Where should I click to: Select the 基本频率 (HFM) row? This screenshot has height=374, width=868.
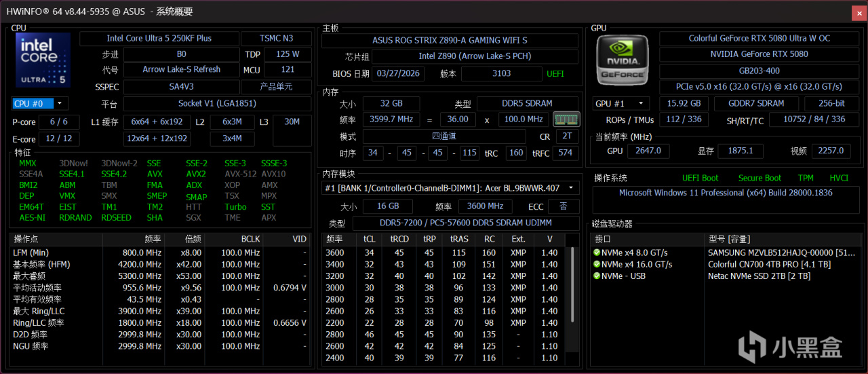point(161,264)
